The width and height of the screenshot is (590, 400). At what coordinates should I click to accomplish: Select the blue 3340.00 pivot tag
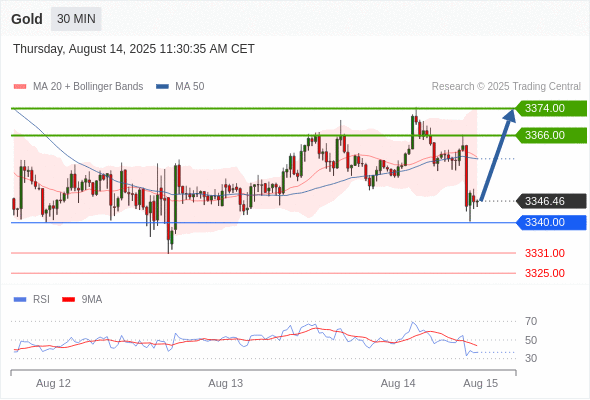[551, 222]
